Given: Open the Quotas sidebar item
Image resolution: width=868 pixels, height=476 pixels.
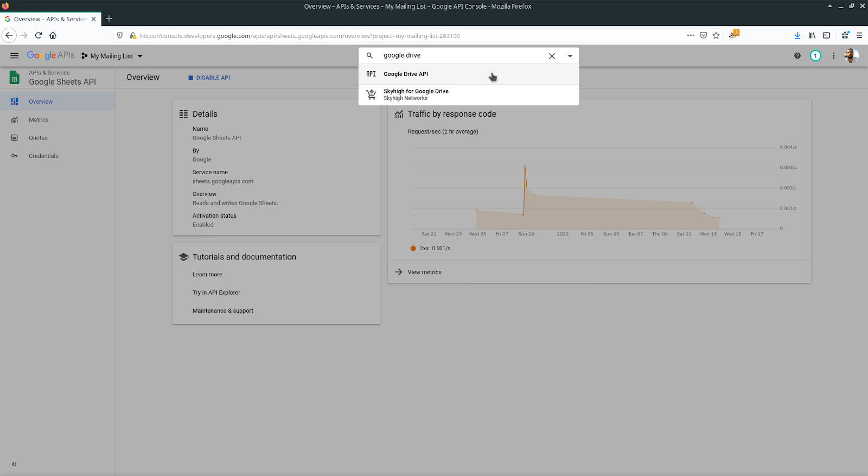Looking at the screenshot, I should pos(58,138).
